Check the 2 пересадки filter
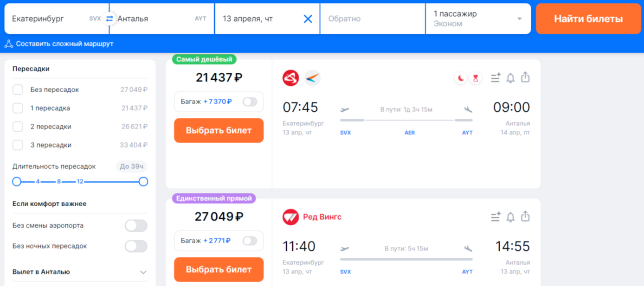The height and width of the screenshot is (286, 644). (x=18, y=127)
